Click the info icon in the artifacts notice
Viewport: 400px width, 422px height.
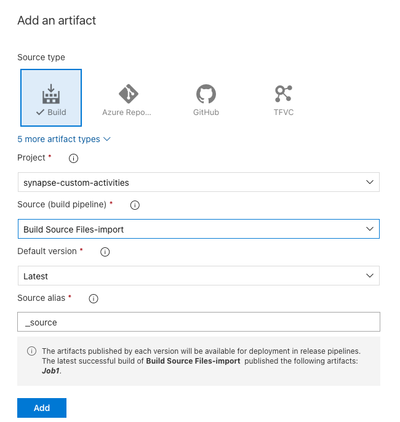coord(32,351)
